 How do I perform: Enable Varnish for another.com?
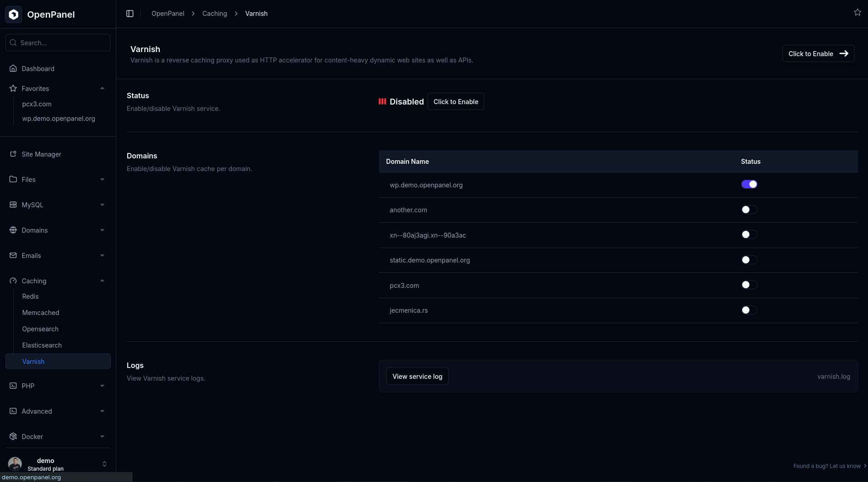749,210
